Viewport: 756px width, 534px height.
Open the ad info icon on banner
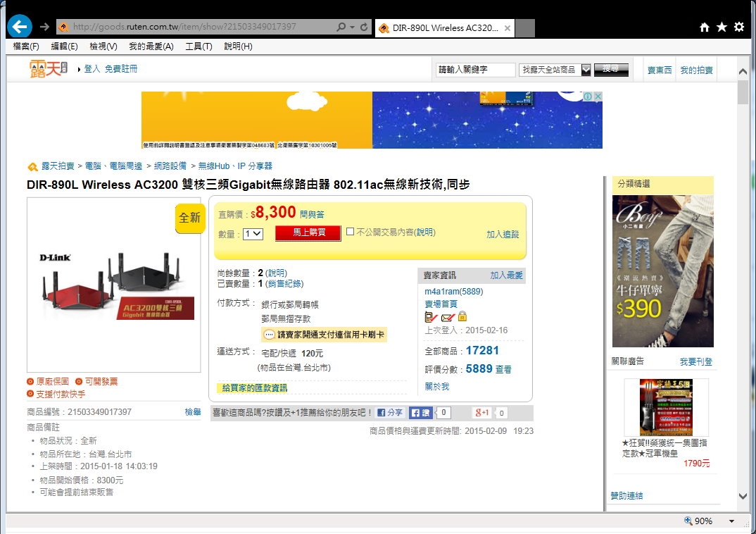(x=588, y=97)
